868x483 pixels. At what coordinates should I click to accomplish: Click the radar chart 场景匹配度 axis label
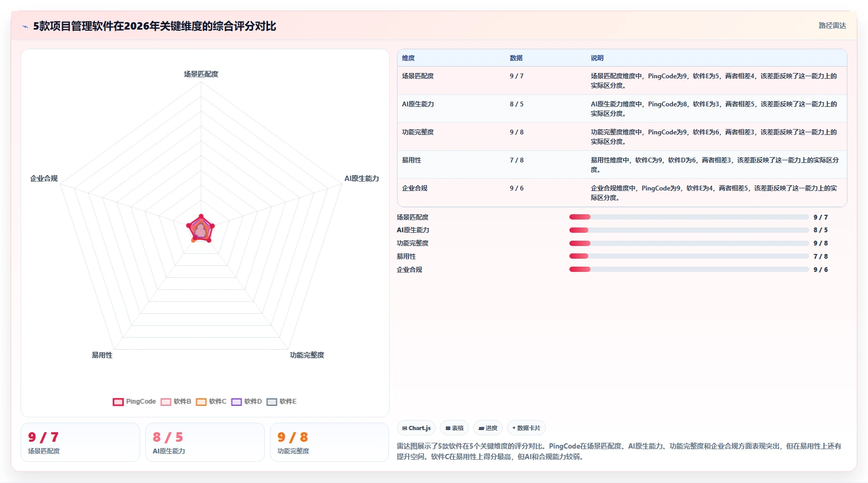coord(201,74)
